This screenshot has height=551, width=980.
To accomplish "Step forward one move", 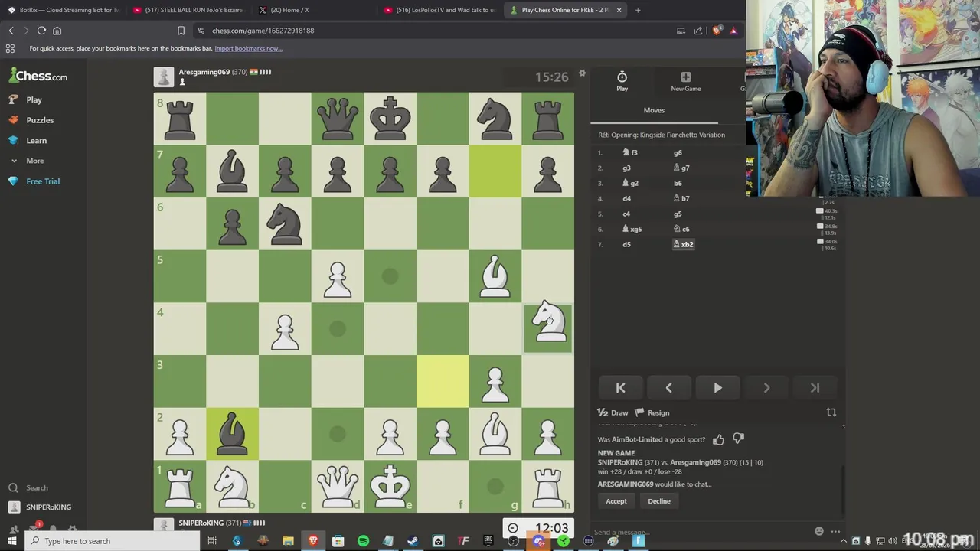I will 766,388.
